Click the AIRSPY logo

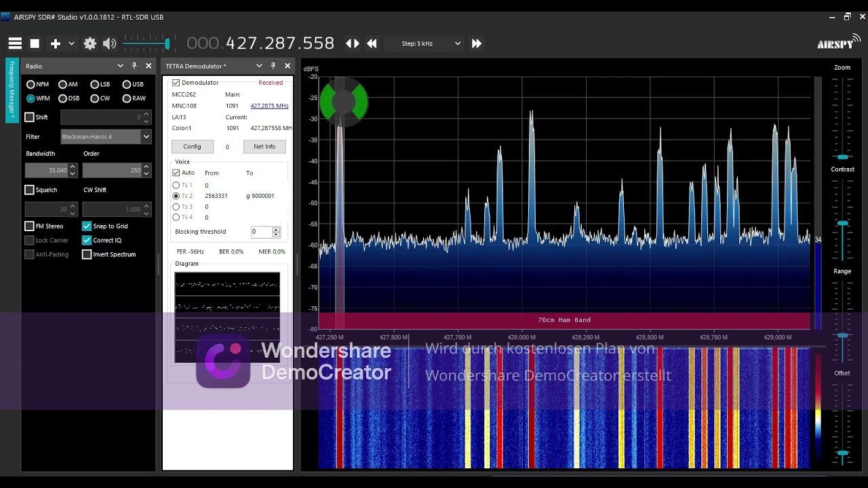pos(839,43)
